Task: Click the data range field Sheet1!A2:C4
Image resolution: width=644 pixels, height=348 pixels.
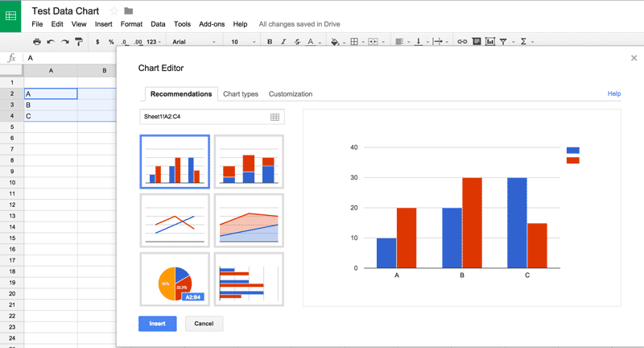Action: coord(212,117)
